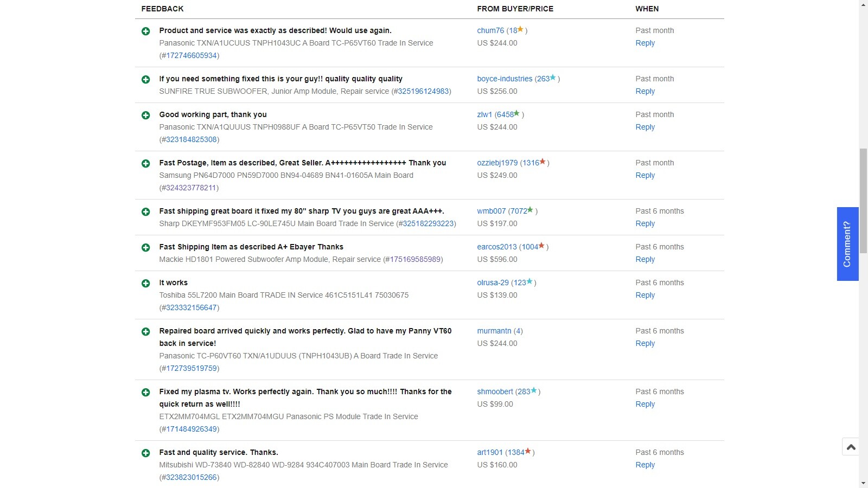868x488 pixels.
Task: Click the scroll-to-top arrow button
Action: click(x=851, y=447)
